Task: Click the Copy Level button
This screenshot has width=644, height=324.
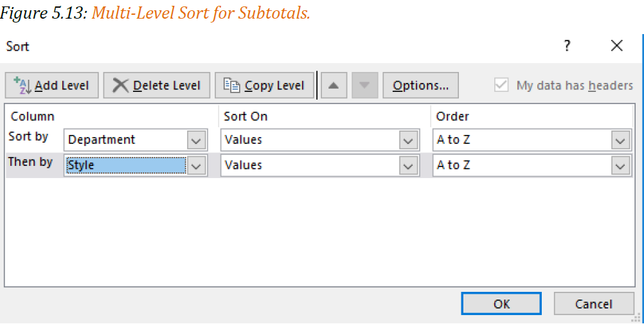Action: point(264,85)
